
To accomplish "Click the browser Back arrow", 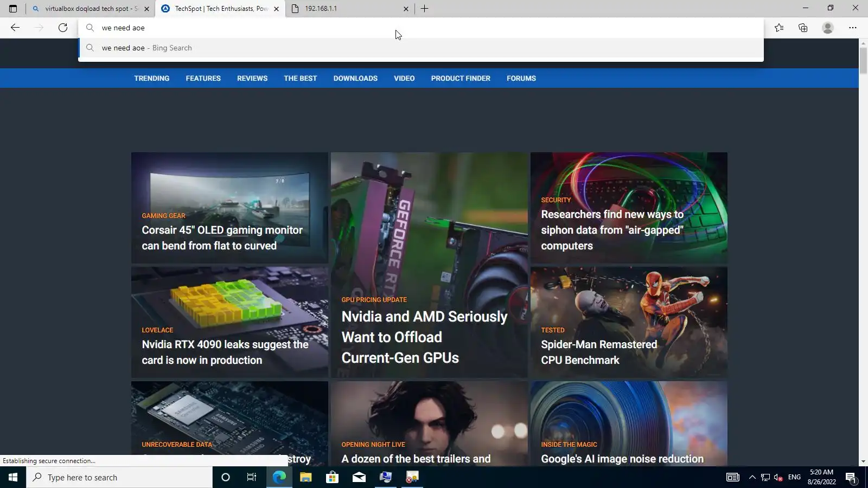I will tap(15, 28).
